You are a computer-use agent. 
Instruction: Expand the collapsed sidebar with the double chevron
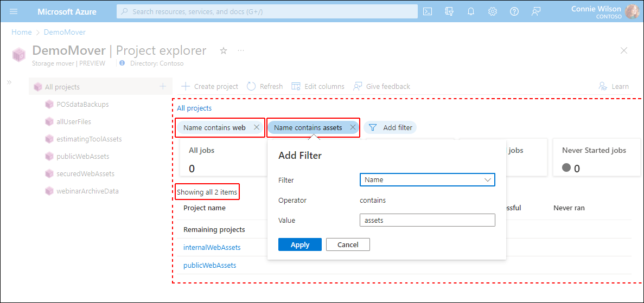(x=9, y=82)
